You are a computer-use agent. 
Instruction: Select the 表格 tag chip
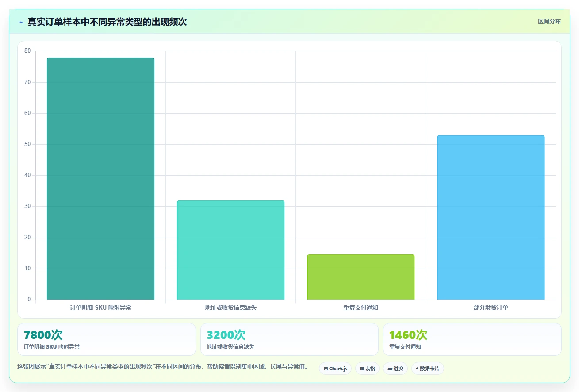[367, 369]
